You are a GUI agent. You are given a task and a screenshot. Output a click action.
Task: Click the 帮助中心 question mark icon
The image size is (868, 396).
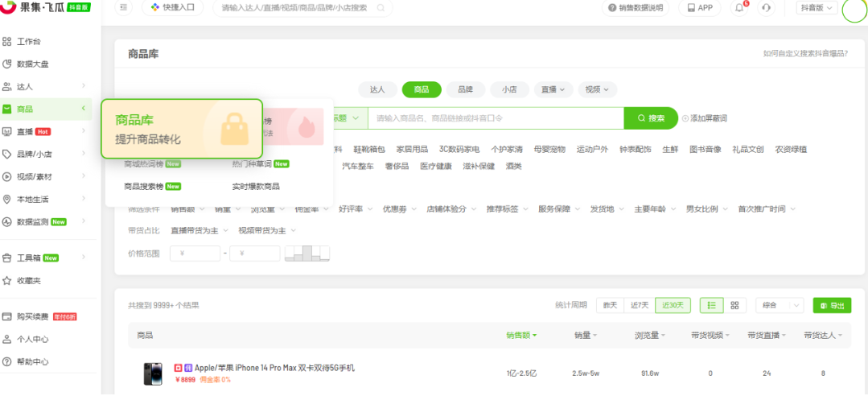coord(6,361)
